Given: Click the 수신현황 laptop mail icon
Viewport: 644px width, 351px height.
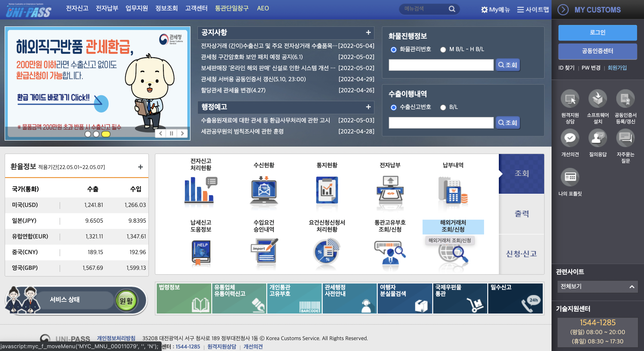Looking at the screenshot, I should point(264,190).
